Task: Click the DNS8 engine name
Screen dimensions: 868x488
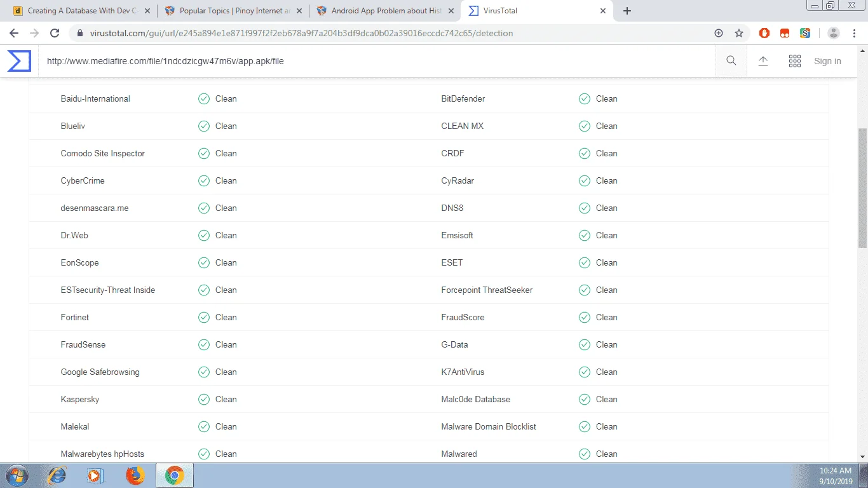Action: [x=452, y=208]
